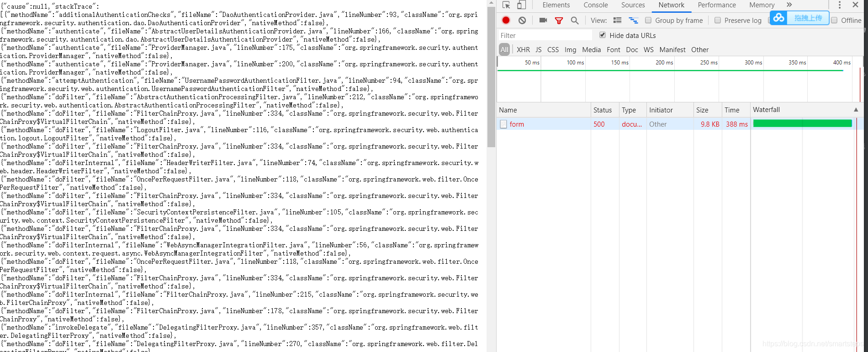Filter requests by Img
868x352 pixels.
pyautogui.click(x=570, y=50)
